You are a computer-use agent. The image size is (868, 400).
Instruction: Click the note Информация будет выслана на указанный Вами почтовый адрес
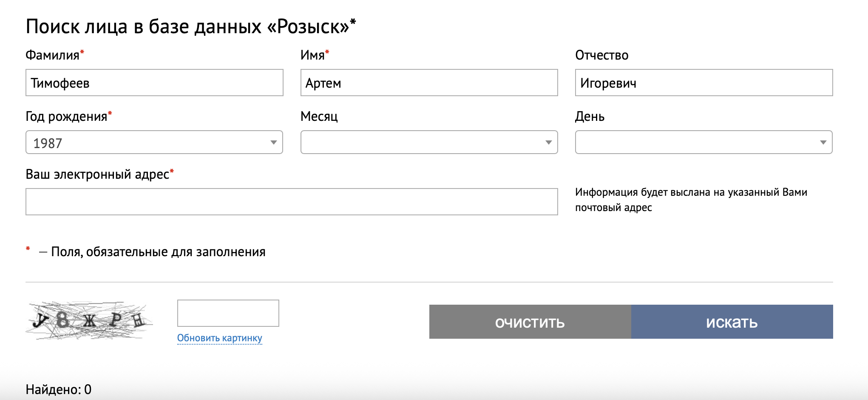[x=691, y=200]
